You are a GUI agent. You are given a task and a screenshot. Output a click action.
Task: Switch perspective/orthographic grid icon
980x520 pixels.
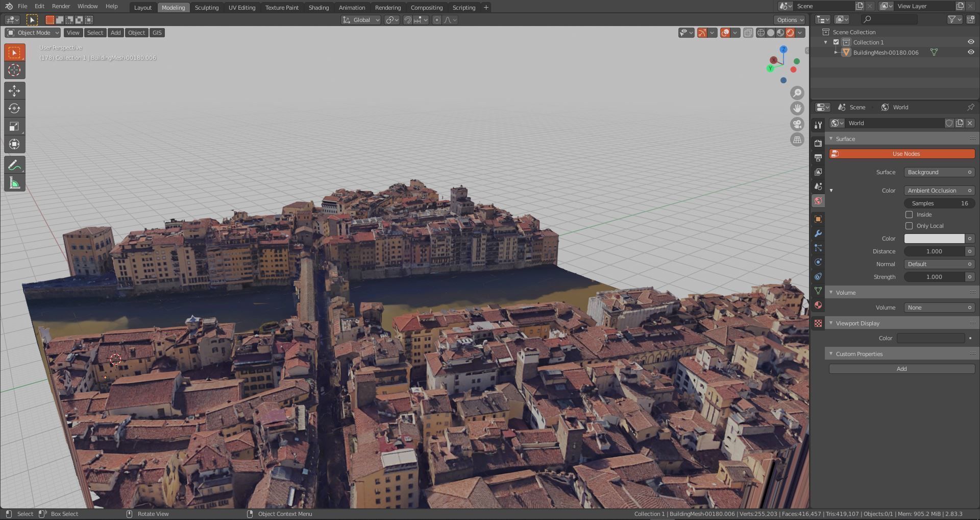point(797,139)
